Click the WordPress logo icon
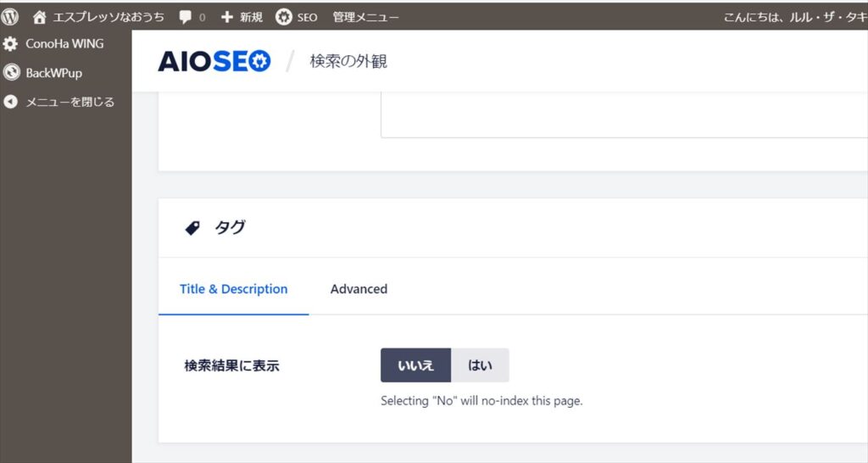Viewport: 868px width, 463px height. (9, 17)
